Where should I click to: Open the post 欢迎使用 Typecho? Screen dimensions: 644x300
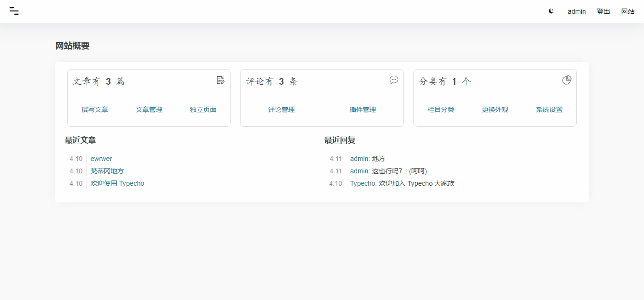[x=117, y=183]
